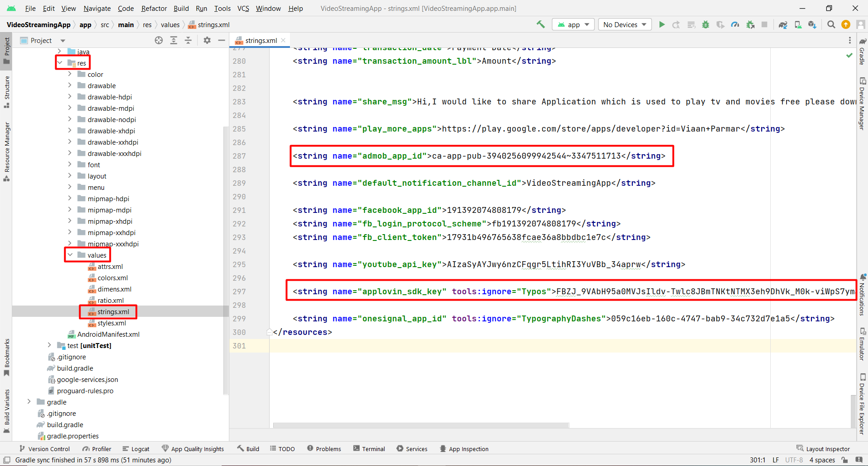Open Gradle side tool window
The width and height of the screenshot is (868, 466).
862,51
